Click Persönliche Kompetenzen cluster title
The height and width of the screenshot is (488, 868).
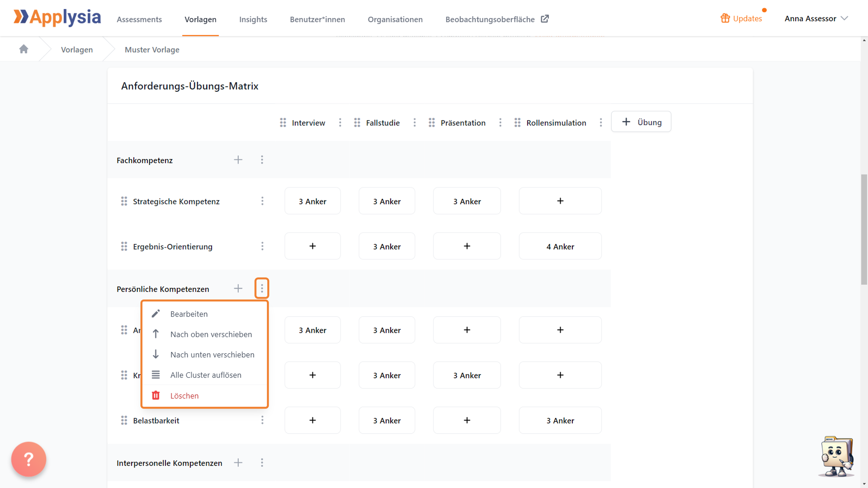tap(163, 289)
